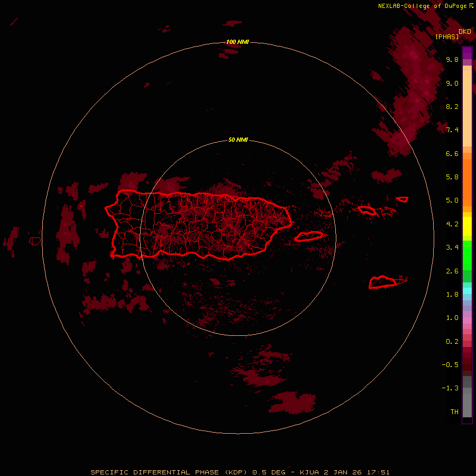This screenshot has width=476, height=476.
Task: Click the KJUA station identifier in caption
Action: point(309,472)
